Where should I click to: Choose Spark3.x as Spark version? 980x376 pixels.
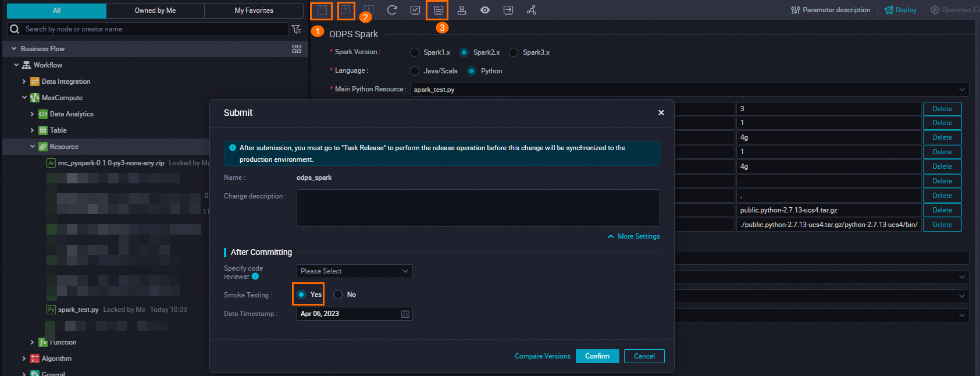click(x=514, y=52)
